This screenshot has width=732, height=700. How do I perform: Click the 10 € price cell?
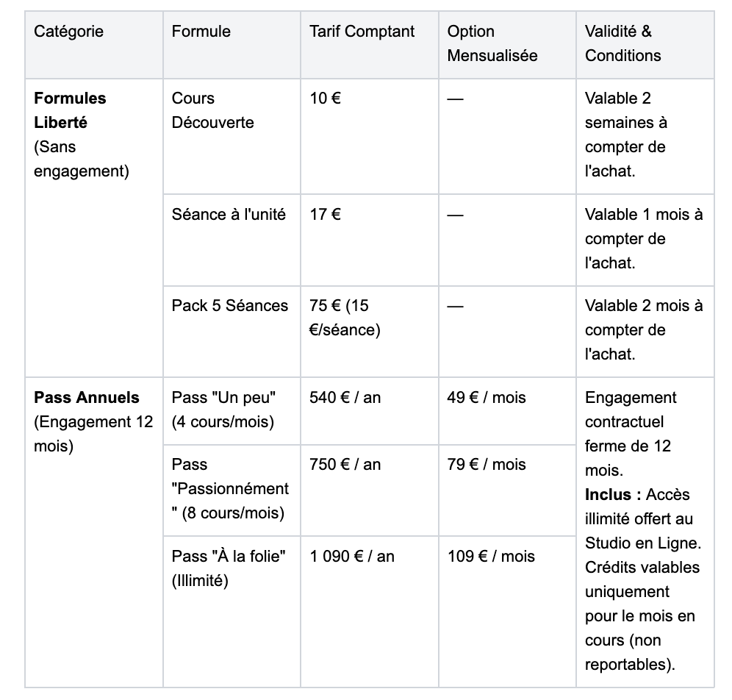click(369, 136)
